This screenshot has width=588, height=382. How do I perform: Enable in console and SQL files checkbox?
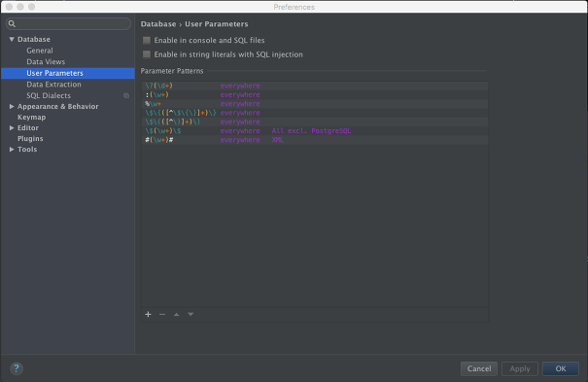pyautogui.click(x=147, y=40)
